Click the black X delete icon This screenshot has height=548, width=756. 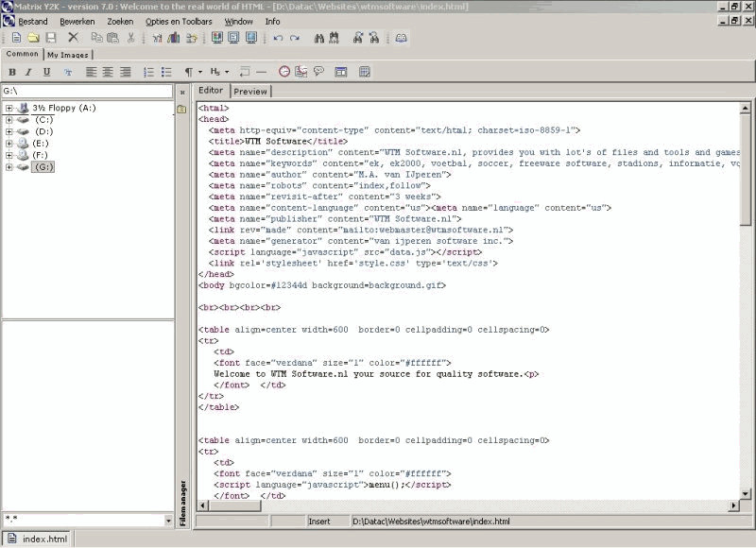(73, 37)
